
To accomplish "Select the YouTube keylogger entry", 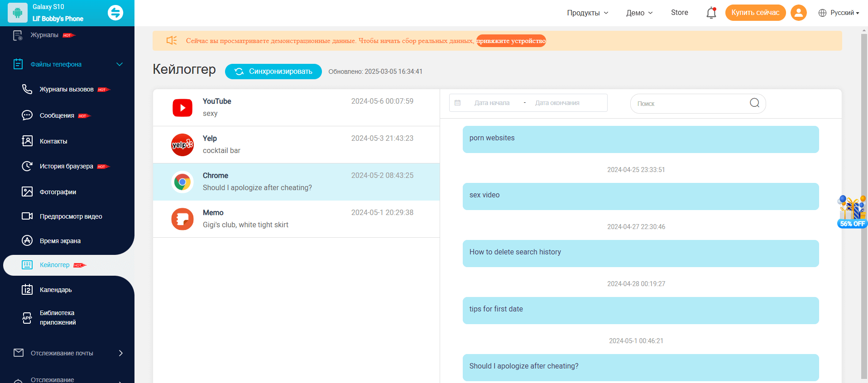I will [x=296, y=108].
